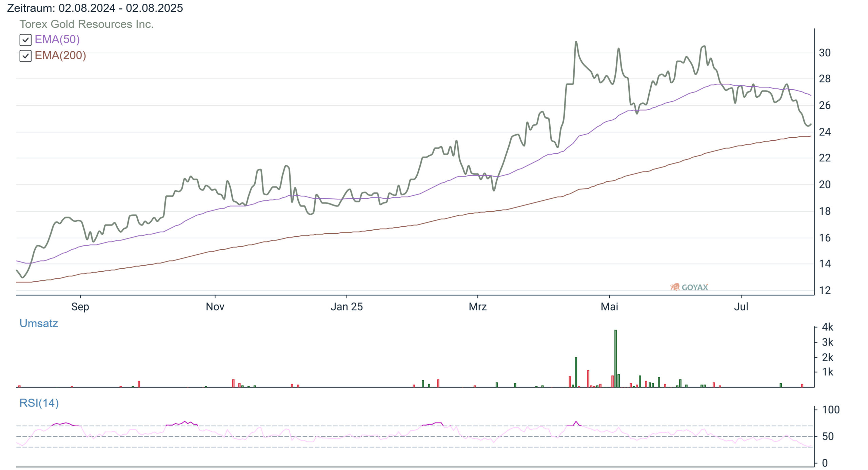The height and width of the screenshot is (470, 868).
Task: Click the 50 RSI axis label
Action: coord(828,437)
